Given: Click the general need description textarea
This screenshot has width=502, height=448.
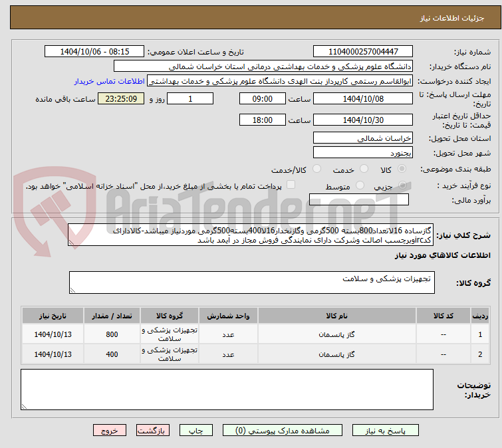Looking at the screenshot, I should tap(251, 235).
